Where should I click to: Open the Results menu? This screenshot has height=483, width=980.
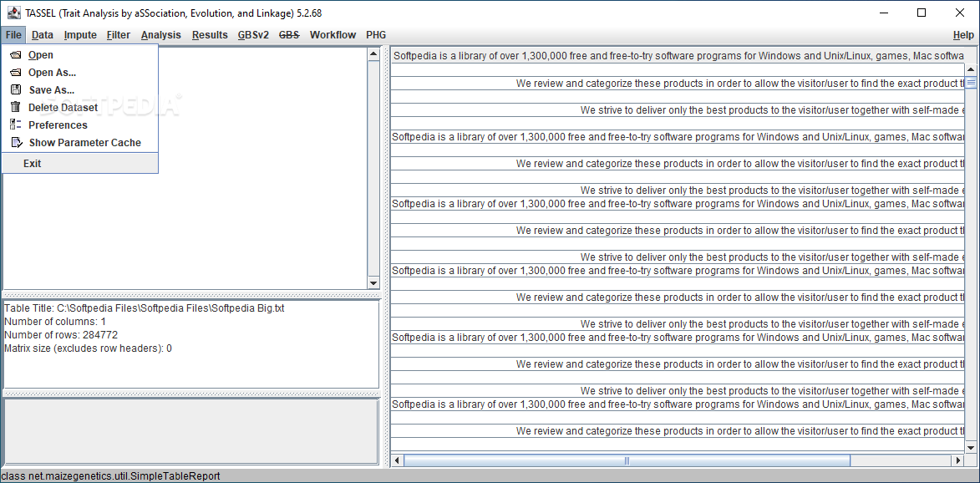[x=210, y=35]
